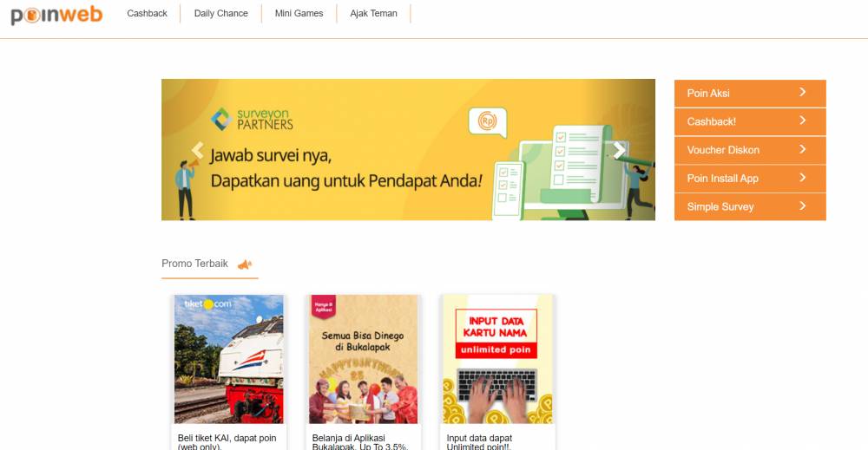Click the Rp speech bubble icon in banner
Screen dimensions: 868x450
[487, 121]
